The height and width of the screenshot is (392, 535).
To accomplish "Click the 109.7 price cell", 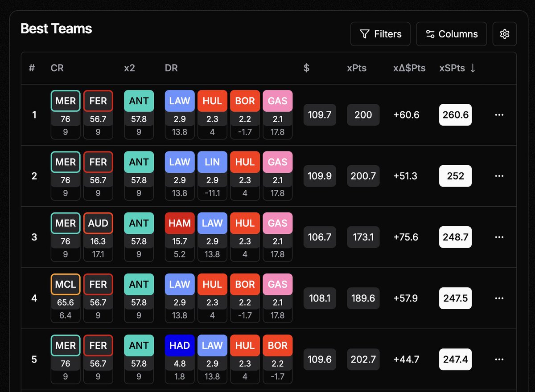I will coord(320,115).
